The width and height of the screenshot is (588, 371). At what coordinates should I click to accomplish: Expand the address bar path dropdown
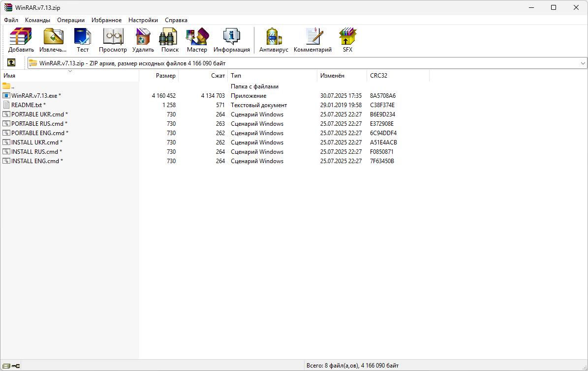click(x=583, y=63)
